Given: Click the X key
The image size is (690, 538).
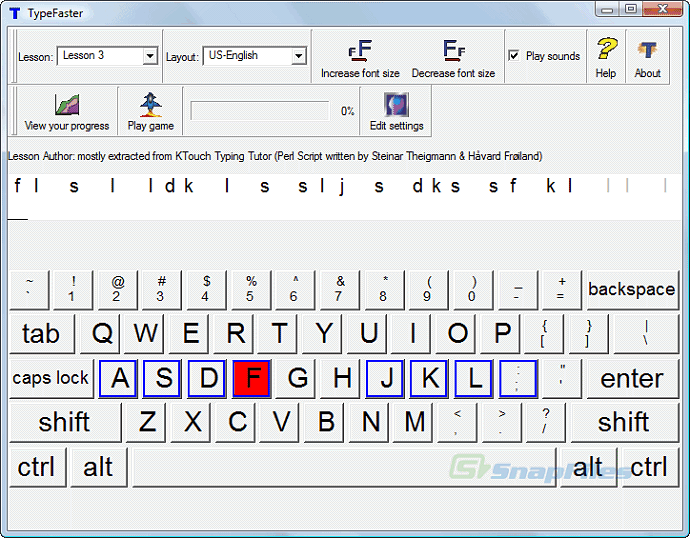Looking at the screenshot, I should (x=191, y=422).
